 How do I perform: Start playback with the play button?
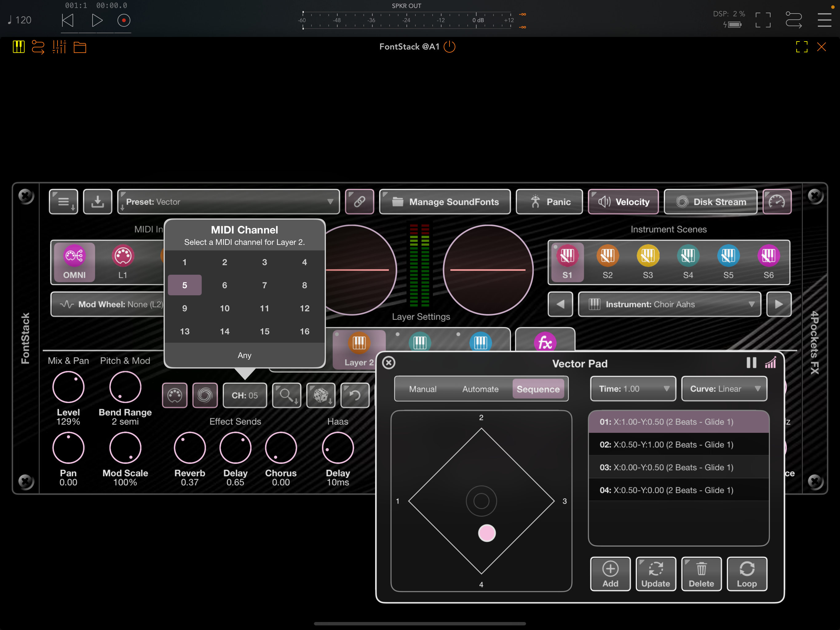click(97, 20)
